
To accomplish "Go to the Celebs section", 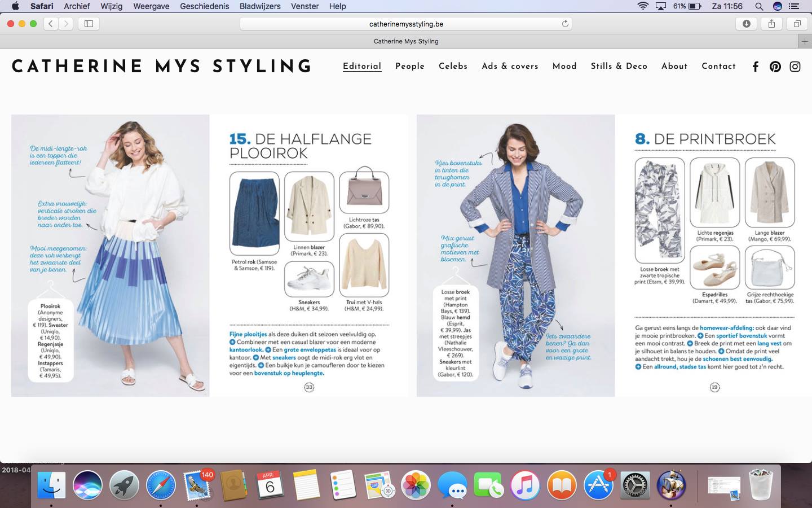I will (453, 66).
